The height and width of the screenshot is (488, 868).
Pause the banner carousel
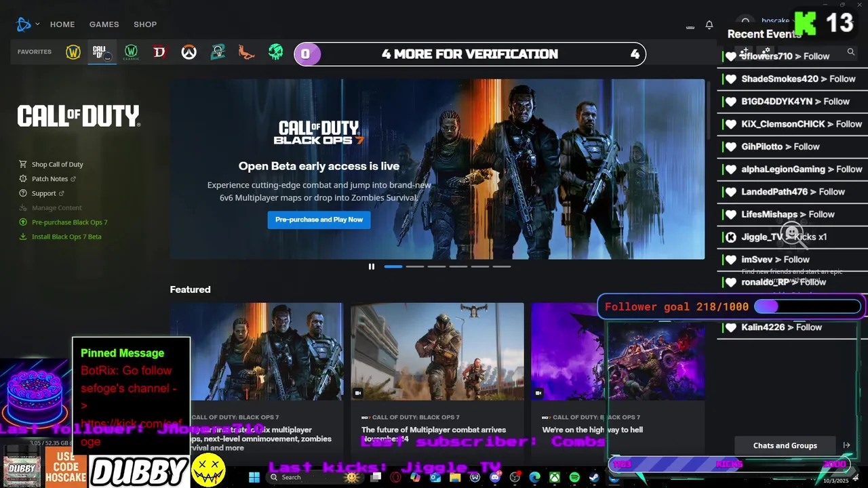pyautogui.click(x=371, y=266)
